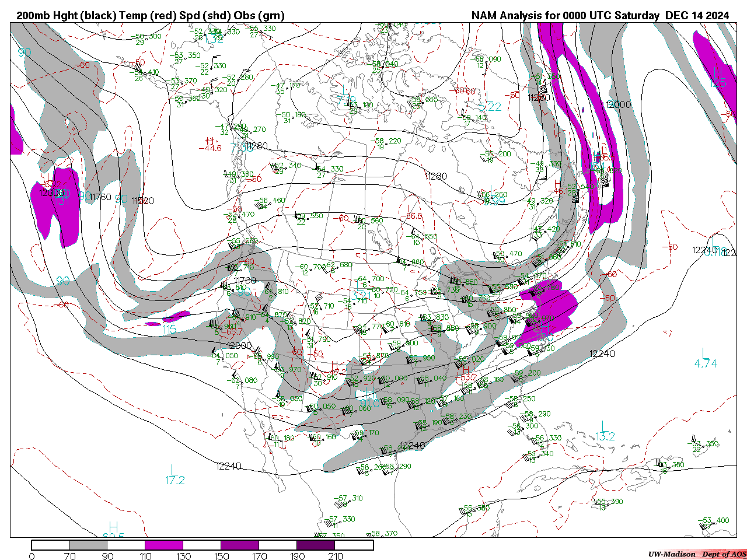This screenshot has height=560, width=747.
Task: Click the red -66.6 temperature label
Action: pos(413,216)
